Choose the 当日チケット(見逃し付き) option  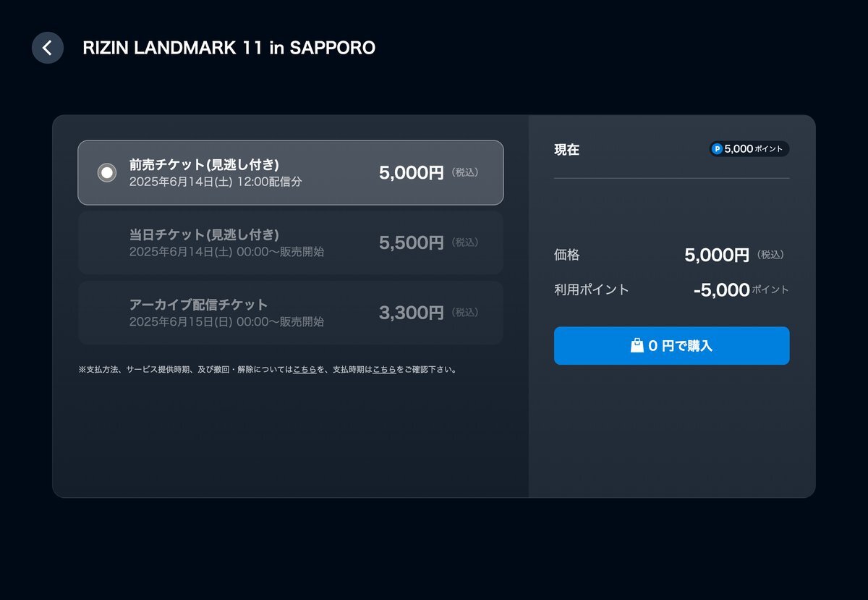click(291, 242)
